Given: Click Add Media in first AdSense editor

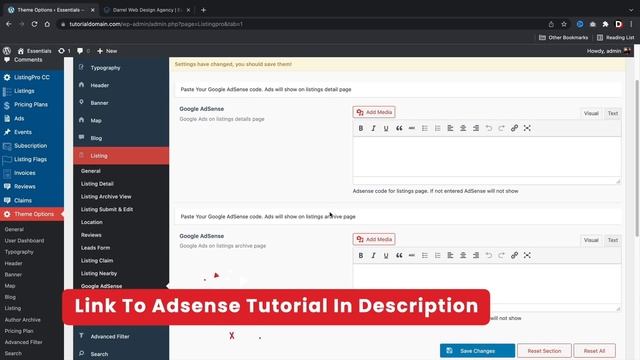Looking at the screenshot, I should coord(374,112).
